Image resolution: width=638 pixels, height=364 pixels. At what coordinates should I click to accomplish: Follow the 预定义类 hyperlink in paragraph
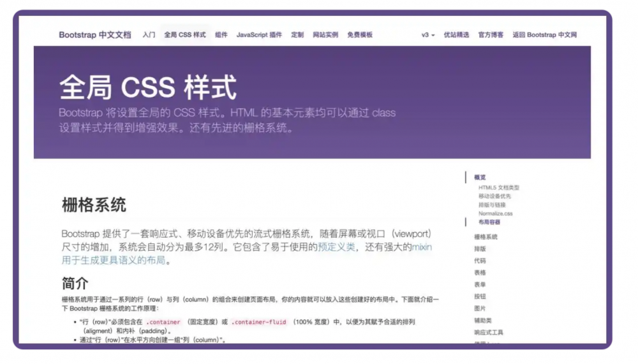337,247
